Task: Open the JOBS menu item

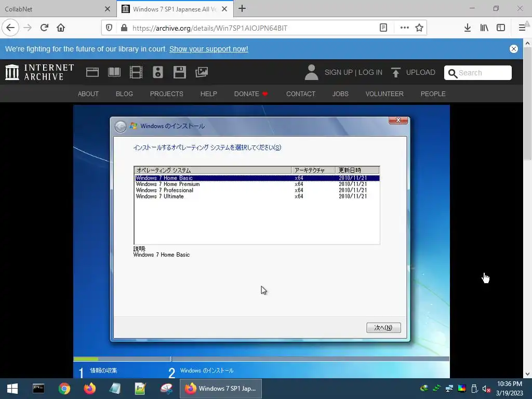Action: (x=340, y=94)
